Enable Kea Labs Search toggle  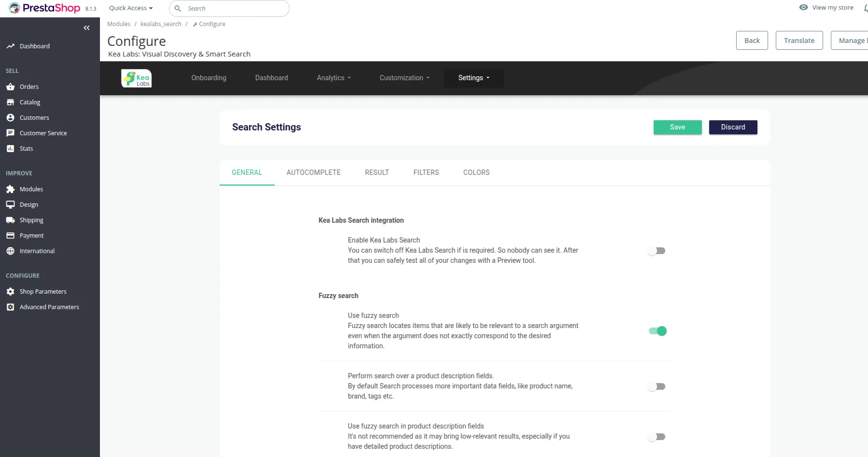[656, 250]
